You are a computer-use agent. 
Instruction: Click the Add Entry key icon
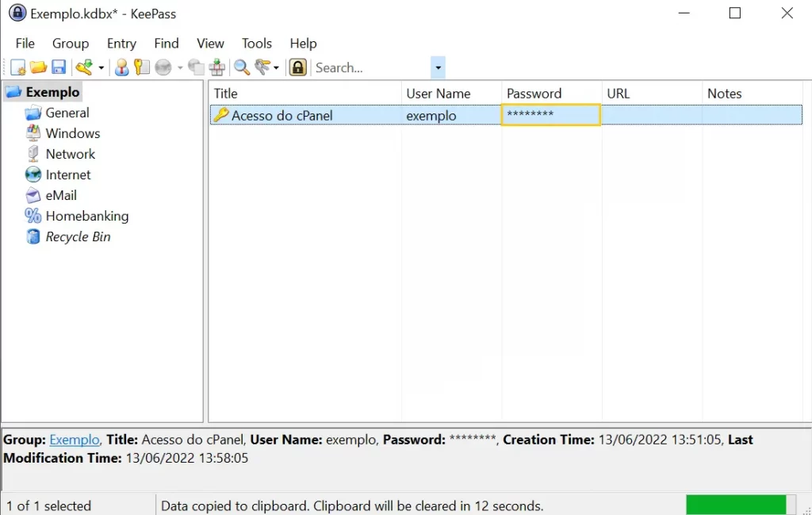click(x=84, y=67)
